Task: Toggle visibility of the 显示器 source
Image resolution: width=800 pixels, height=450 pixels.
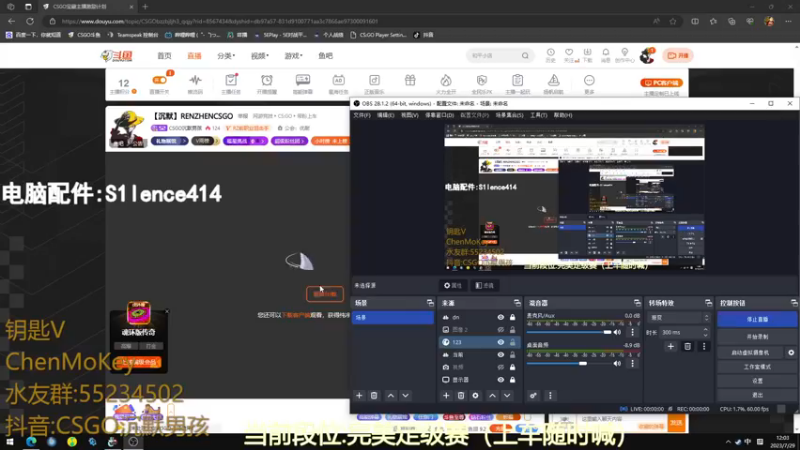Action: point(501,380)
